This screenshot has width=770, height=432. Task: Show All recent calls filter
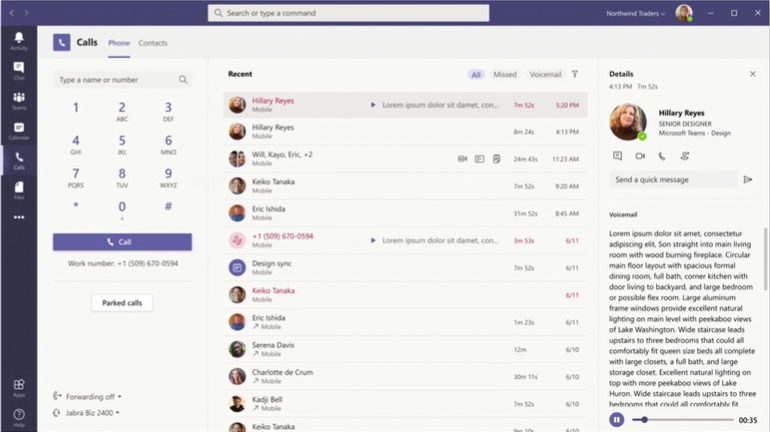(x=476, y=75)
